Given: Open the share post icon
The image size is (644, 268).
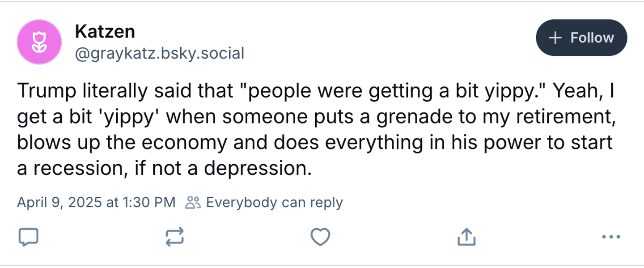Looking at the screenshot, I should (x=466, y=237).
